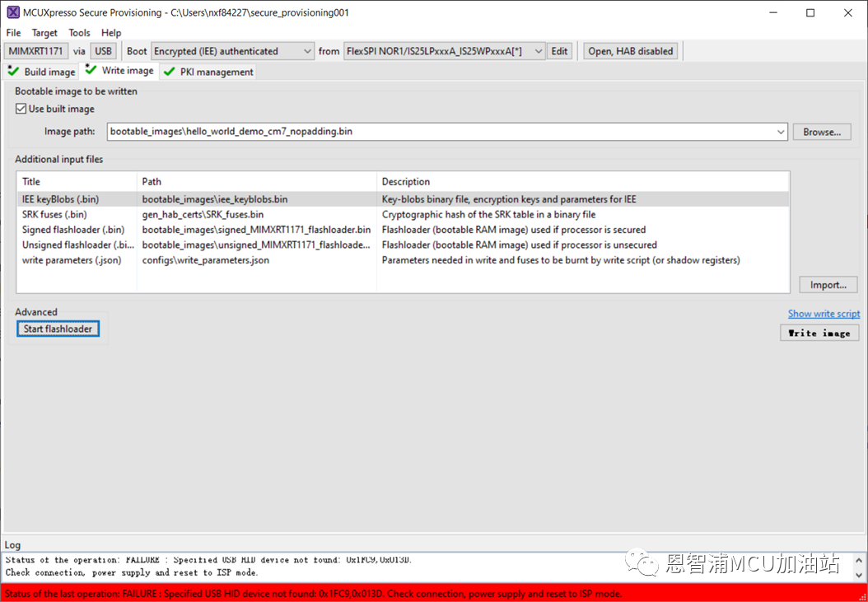The width and height of the screenshot is (868, 602).
Task: Click the Browse... button
Action: click(822, 132)
